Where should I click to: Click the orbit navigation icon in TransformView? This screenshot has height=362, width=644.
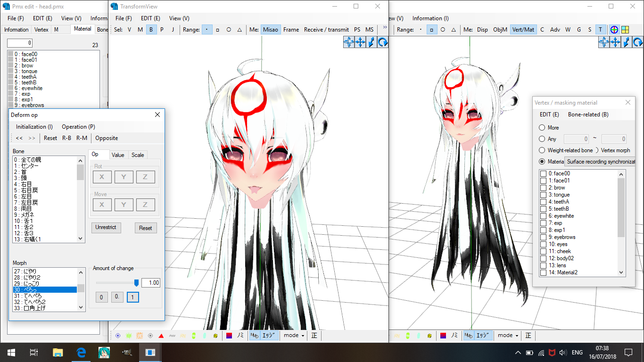point(349,42)
